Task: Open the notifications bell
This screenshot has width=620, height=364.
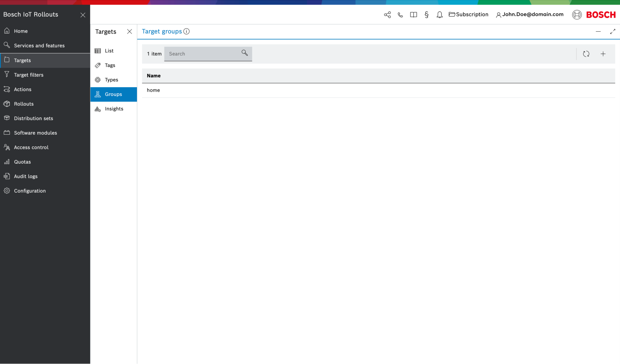Action: click(439, 15)
